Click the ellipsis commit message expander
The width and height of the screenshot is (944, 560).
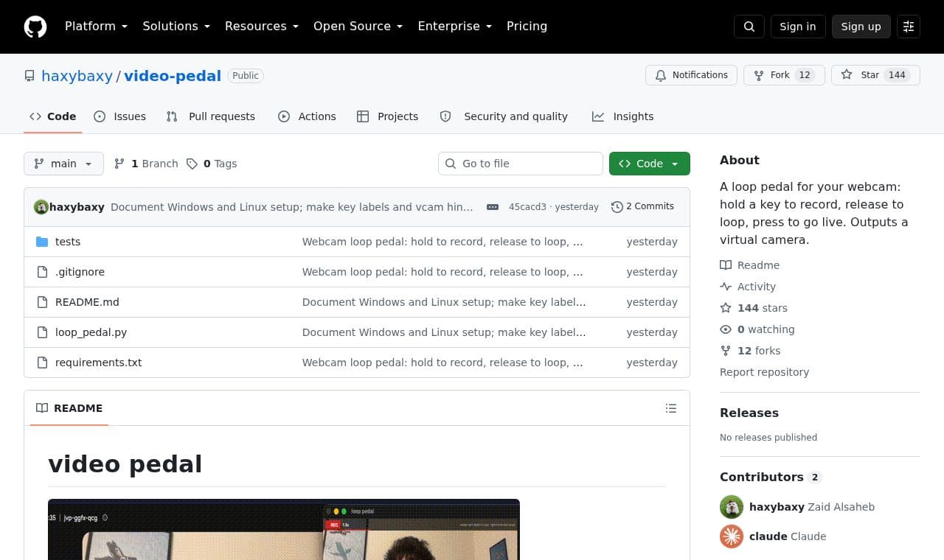coord(493,207)
